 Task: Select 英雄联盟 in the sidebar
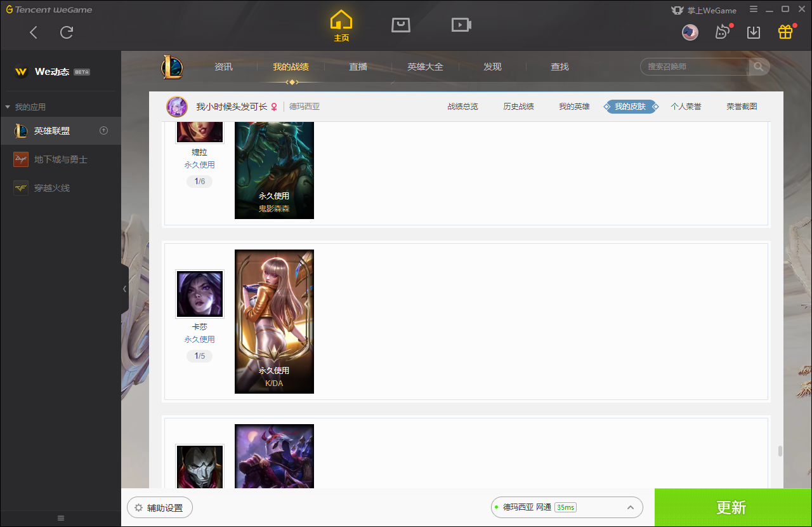tap(60, 131)
